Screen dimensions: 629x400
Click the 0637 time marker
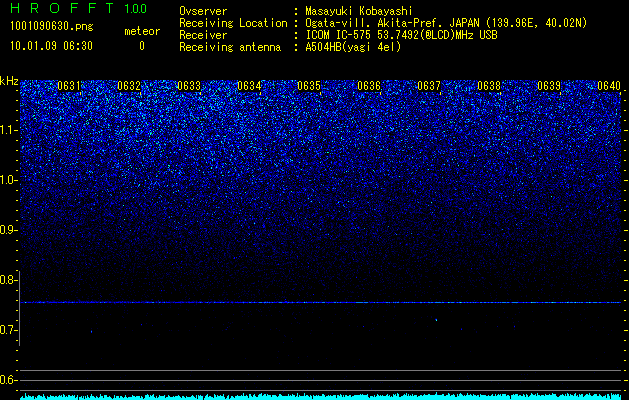click(x=429, y=86)
